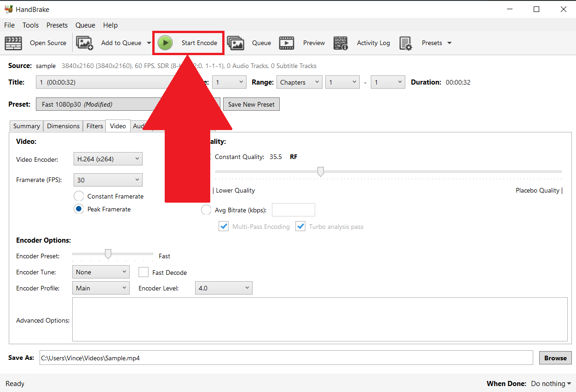576x392 pixels.
Task: Switch to the Dimensions tab
Action: tap(63, 125)
